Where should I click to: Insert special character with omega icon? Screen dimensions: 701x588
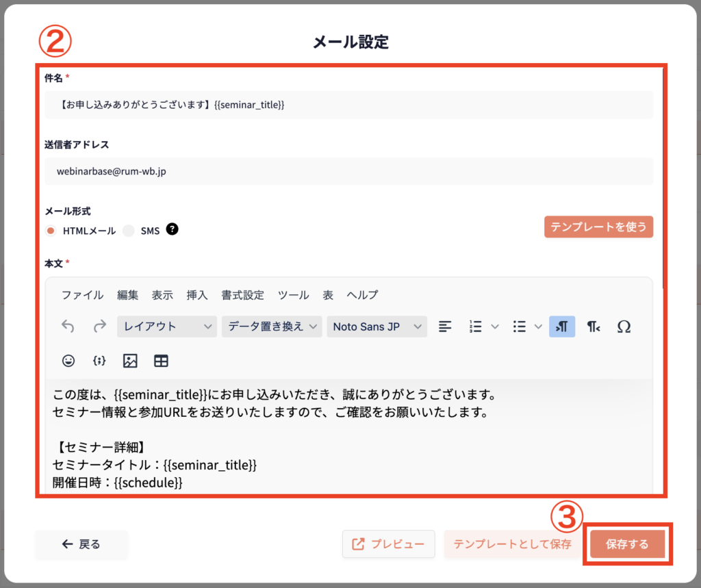[x=624, y=327]
